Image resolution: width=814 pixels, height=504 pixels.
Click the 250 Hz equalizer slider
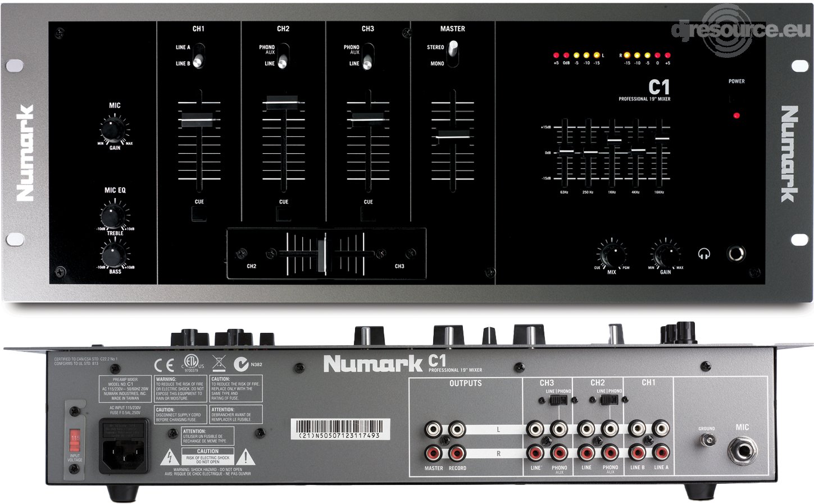coord(589,152)
